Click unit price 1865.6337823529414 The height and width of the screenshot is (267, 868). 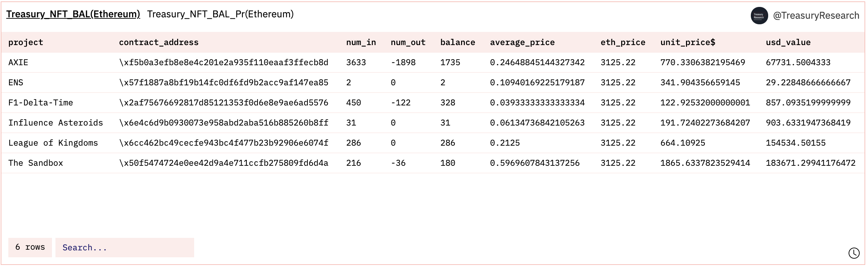(x=705, y=163)
